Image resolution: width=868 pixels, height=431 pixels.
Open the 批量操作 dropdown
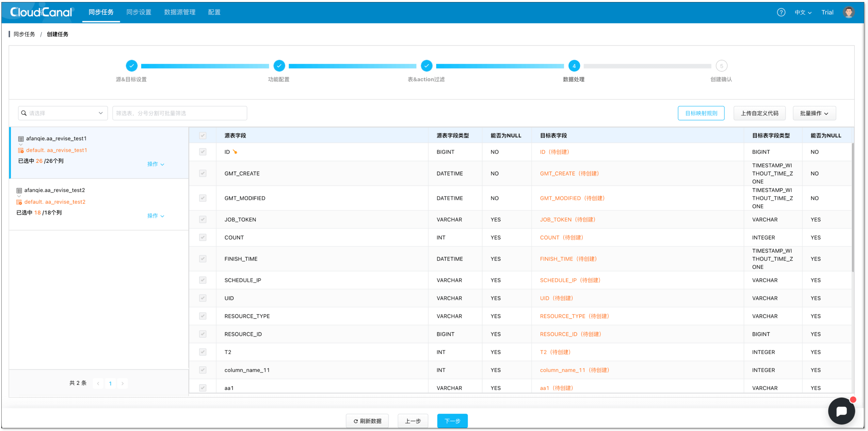click(814, 113)
